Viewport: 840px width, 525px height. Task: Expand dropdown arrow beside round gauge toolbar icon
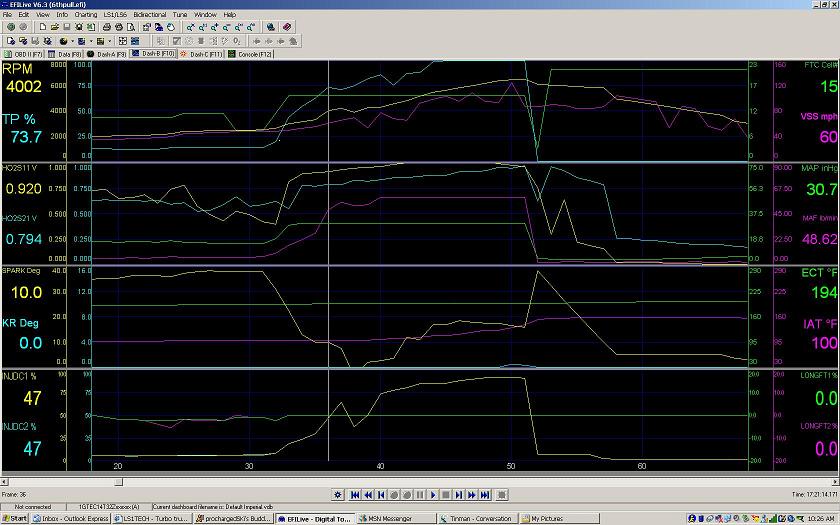73,41
